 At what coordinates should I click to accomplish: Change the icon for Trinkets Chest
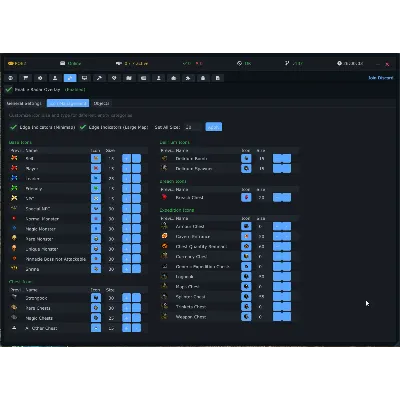pos(246,306)
